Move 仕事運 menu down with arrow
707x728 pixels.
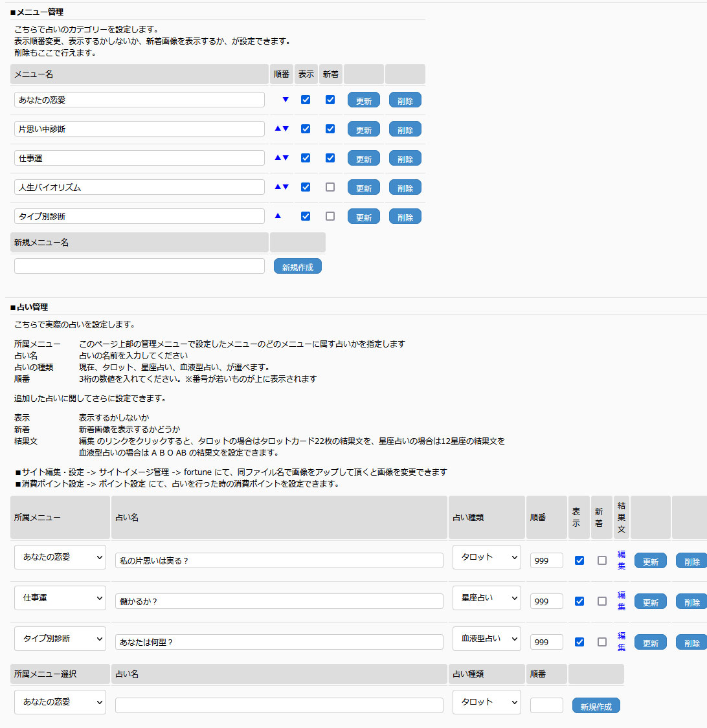click(286, 158)
